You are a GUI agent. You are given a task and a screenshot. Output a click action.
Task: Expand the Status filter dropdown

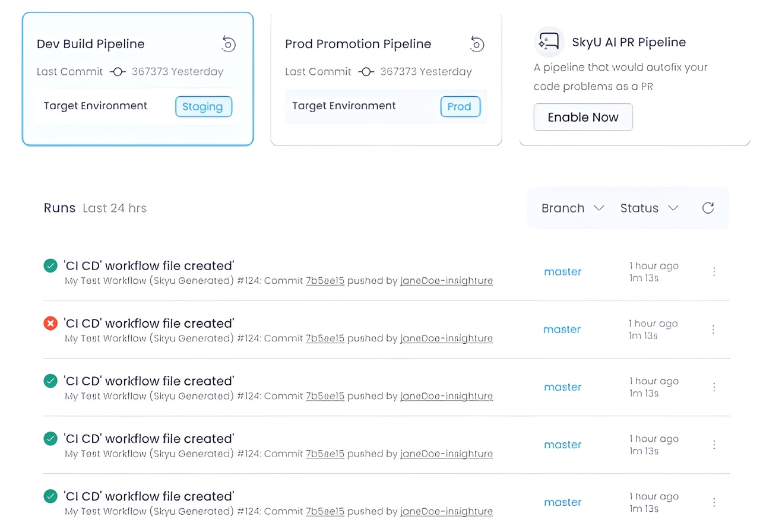click(x=649, y=208)
